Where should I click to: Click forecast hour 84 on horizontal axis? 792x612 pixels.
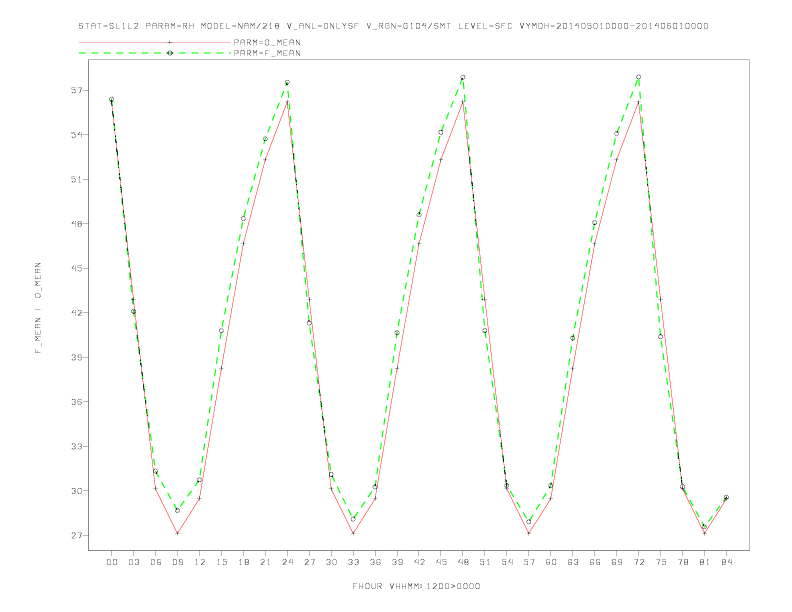(727, 562)
